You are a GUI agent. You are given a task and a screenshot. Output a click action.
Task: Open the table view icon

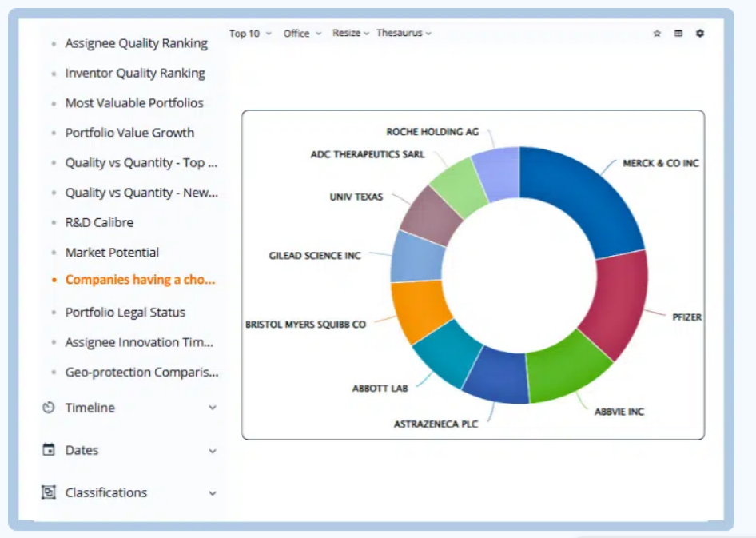click(x=678, y=34)
